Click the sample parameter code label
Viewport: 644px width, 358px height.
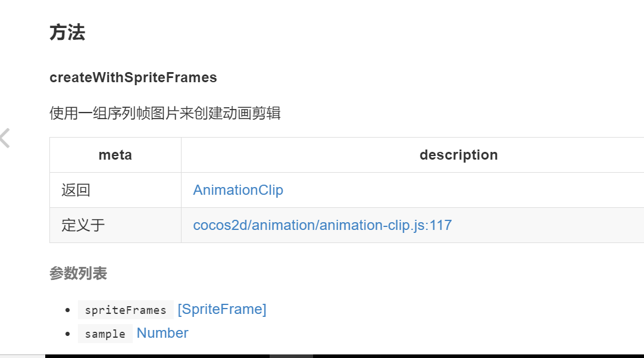105,334
